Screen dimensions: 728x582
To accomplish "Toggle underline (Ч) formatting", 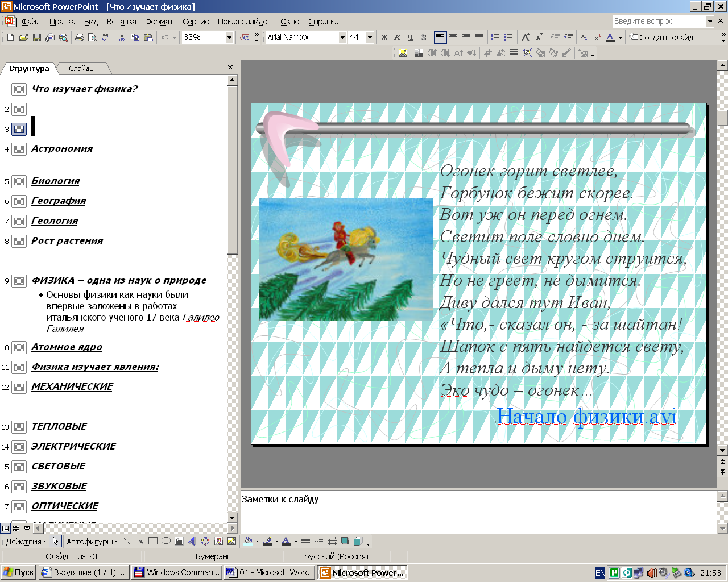I will 411,38.
